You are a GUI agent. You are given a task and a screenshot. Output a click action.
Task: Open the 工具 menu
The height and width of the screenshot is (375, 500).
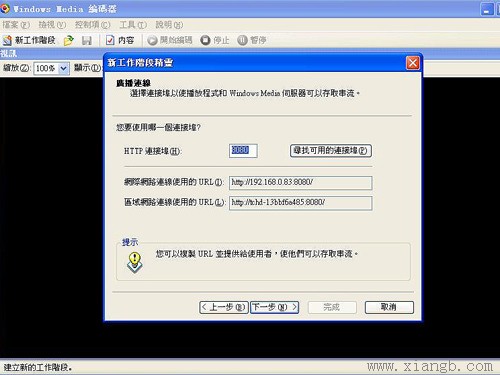[133, 25]
